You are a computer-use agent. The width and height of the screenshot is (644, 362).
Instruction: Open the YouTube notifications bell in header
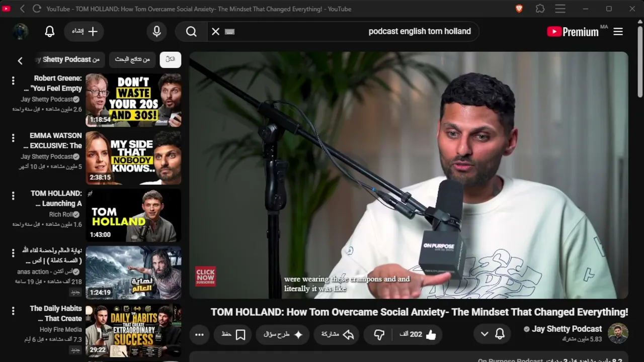pos(49,31)
